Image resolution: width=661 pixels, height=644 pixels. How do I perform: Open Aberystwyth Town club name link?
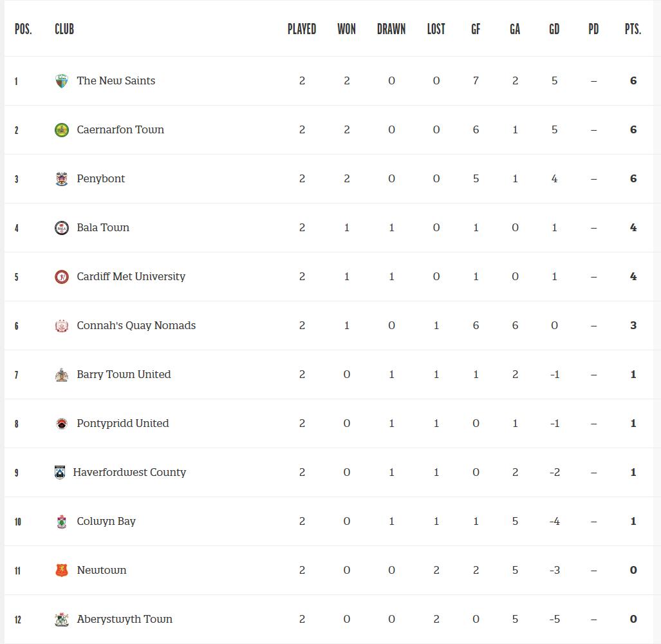(124, 619)
